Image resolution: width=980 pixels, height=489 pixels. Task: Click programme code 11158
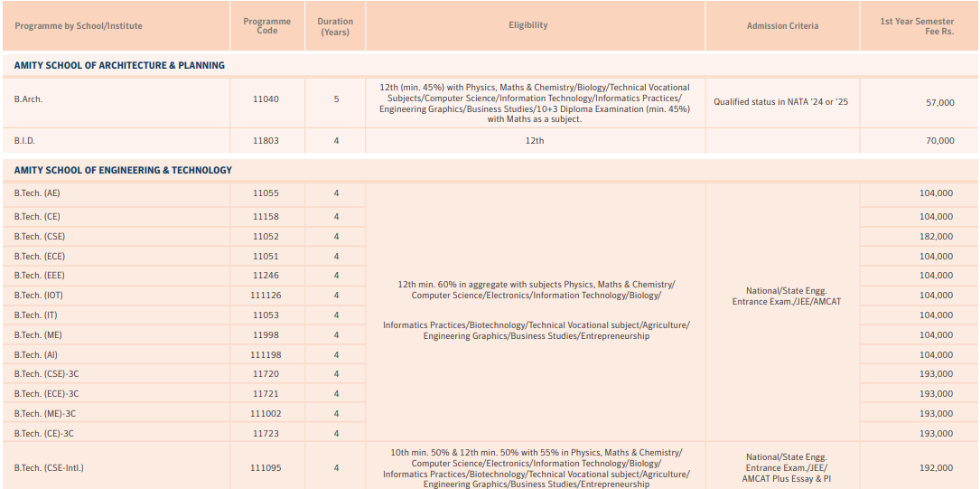coord(266,216)
